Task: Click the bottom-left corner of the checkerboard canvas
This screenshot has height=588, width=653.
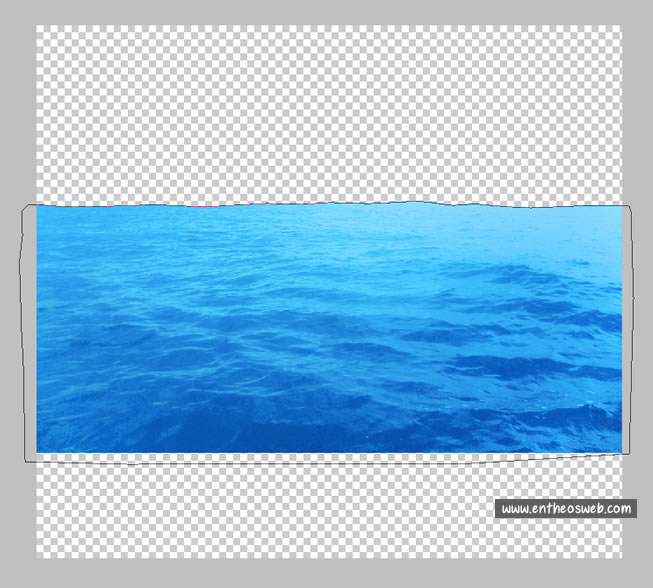Action: [x=38, y=556]
